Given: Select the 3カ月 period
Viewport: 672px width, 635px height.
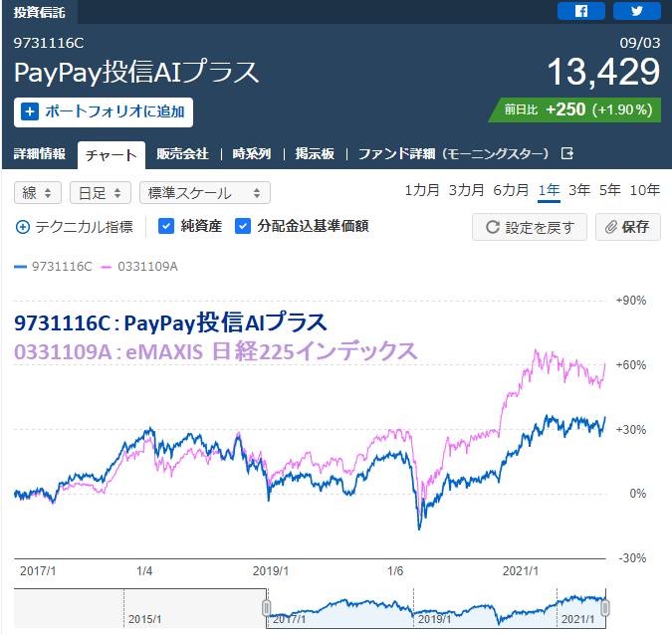Looking at the screenshot, I should click(x=466, y=190).
